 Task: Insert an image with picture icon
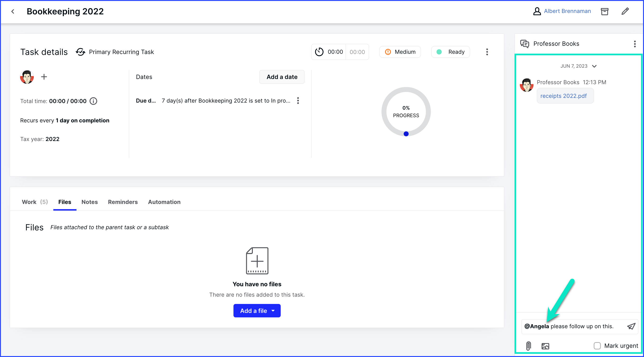coord(545,346)
